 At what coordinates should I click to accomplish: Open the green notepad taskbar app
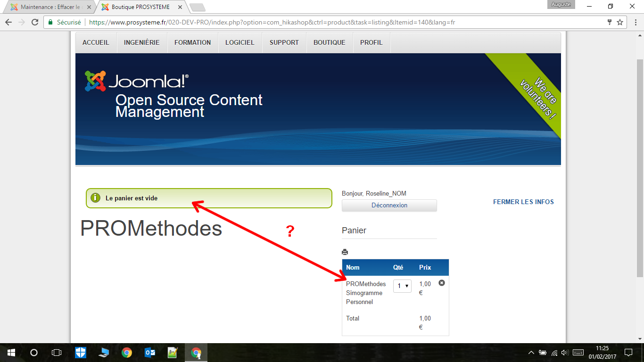173,353
